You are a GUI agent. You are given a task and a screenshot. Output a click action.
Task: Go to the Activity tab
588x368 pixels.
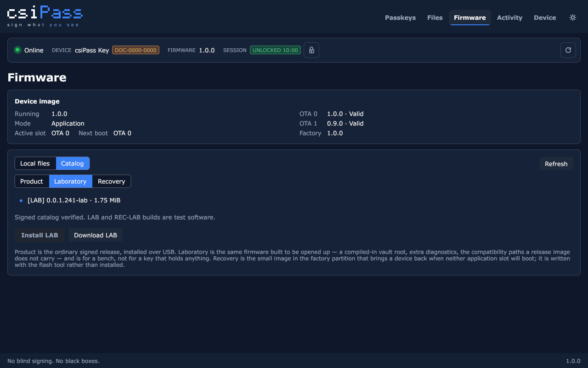pyautogui.click(x=509, y=17)
